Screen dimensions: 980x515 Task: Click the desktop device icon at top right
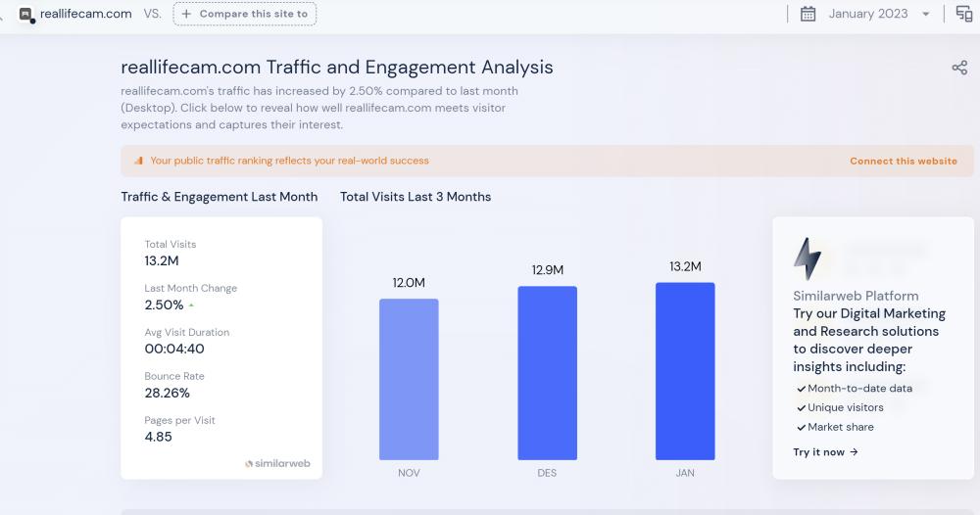[x=964, y=14]
